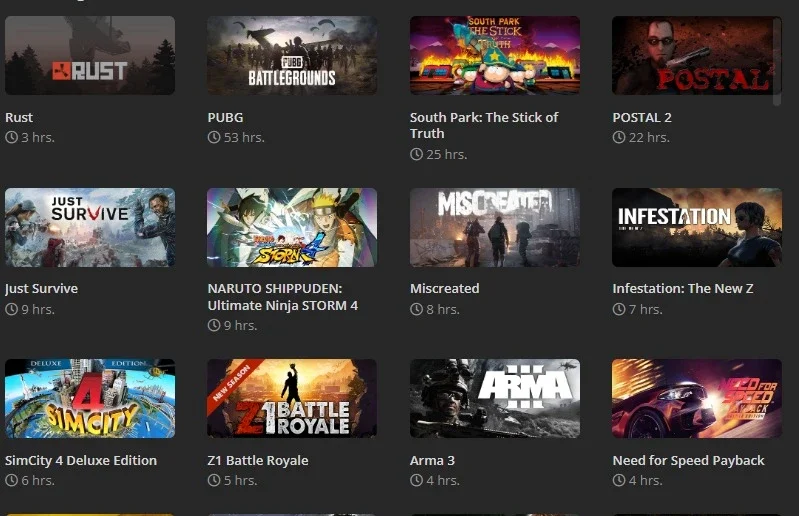Click the clock icon next to 53 hrs
This screenshot has width=799, height=516.
[x=214, y=138]
